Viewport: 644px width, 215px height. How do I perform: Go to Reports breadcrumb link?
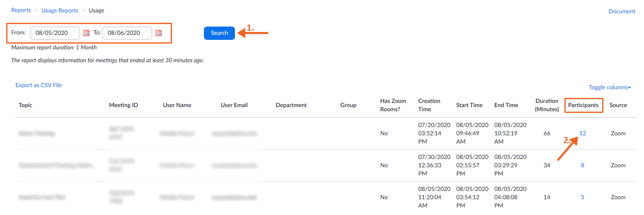[x=21, y=10]
